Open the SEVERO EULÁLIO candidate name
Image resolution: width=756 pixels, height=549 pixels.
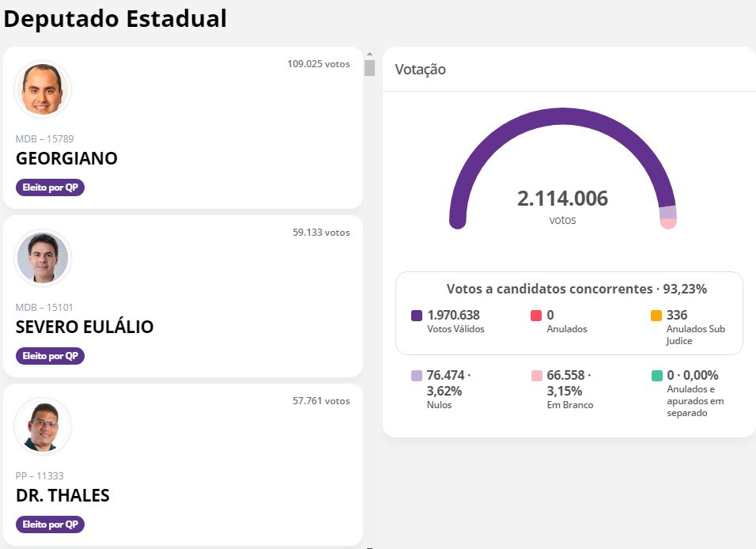coord(85,327)
